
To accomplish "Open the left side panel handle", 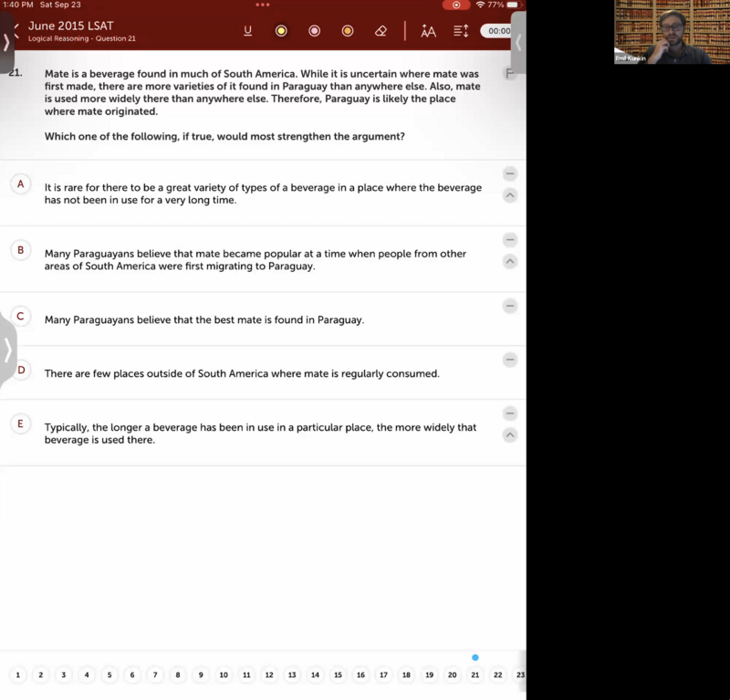I will [7, 350].
